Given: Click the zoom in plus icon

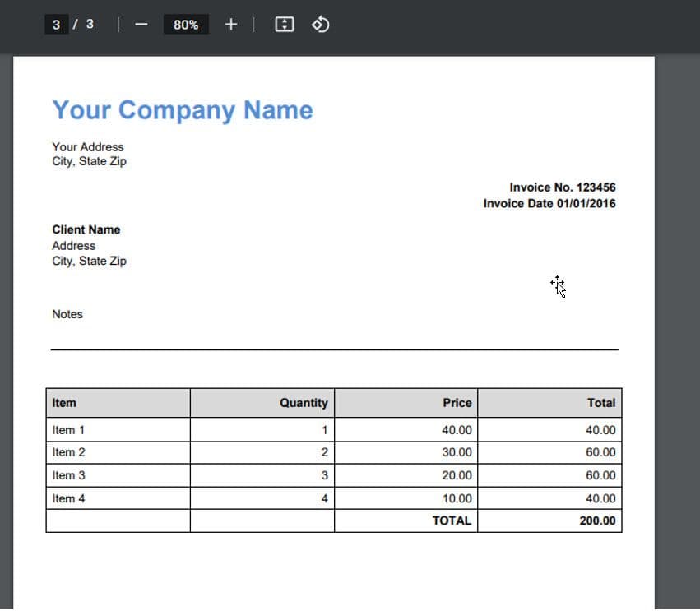Looking at the screenshot, I should coord(230,25).
